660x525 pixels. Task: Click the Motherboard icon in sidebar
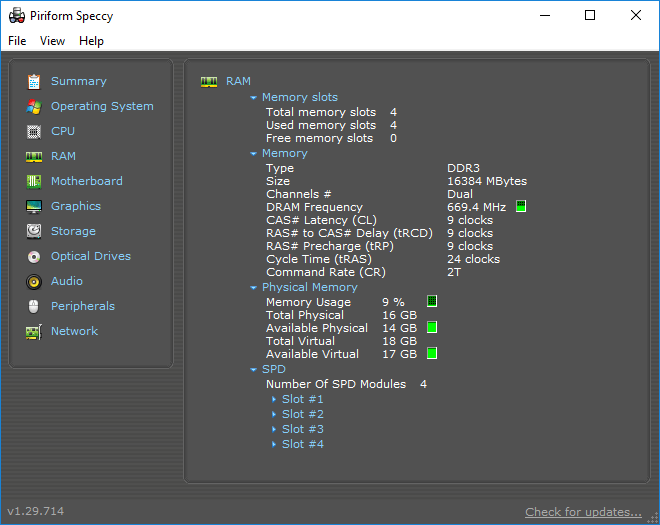[34, 182]
